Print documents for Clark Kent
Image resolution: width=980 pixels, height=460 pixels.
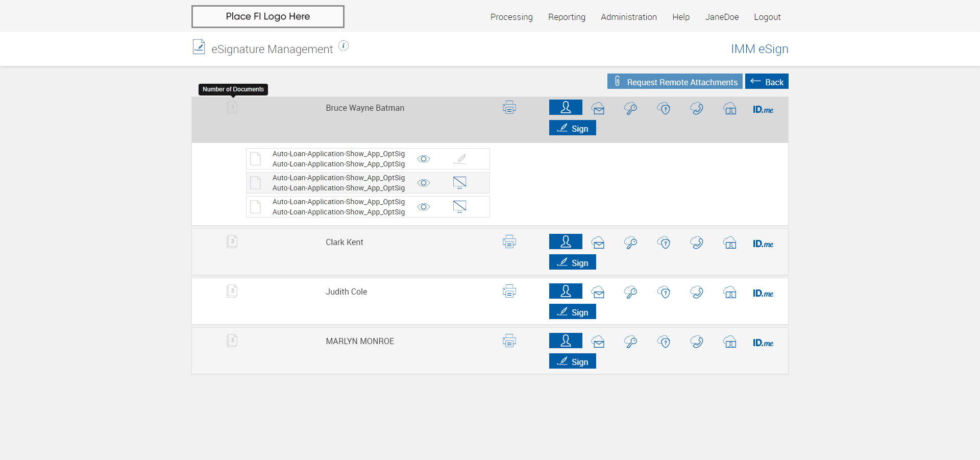pos(509,242)
